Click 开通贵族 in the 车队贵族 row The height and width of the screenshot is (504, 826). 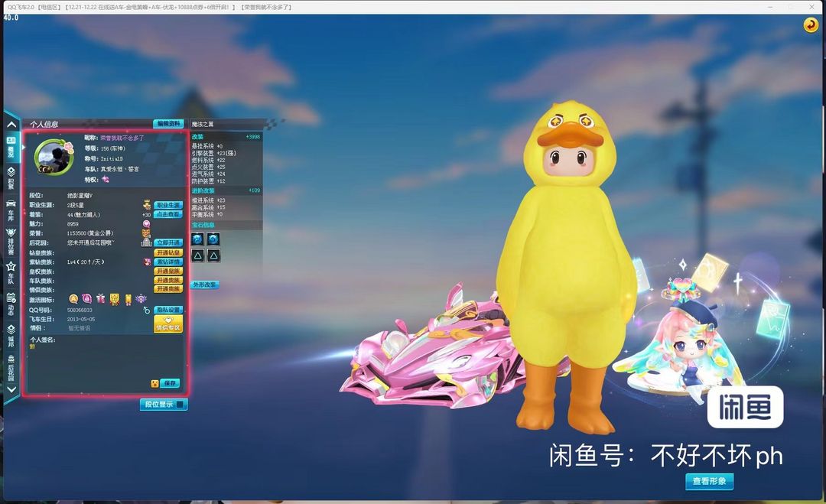point(168,280)
